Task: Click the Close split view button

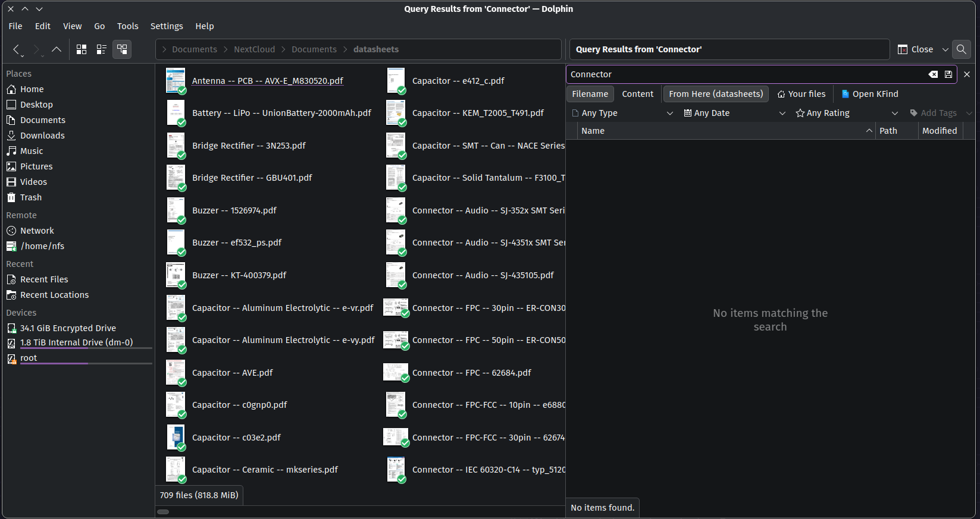Action: (915, 49)
